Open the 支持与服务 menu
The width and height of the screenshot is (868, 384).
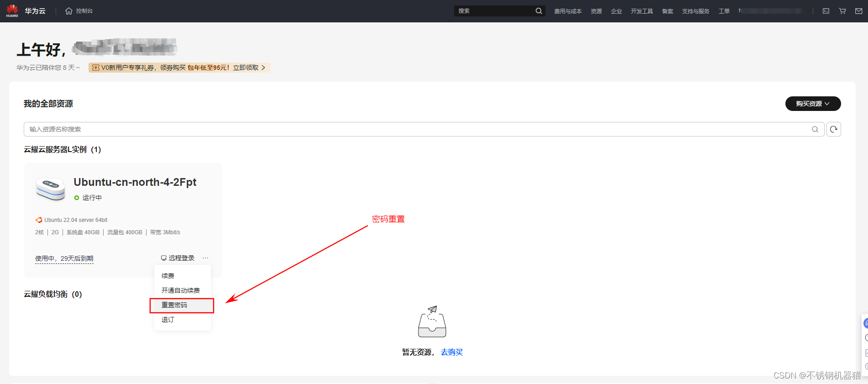pos(695,11)
